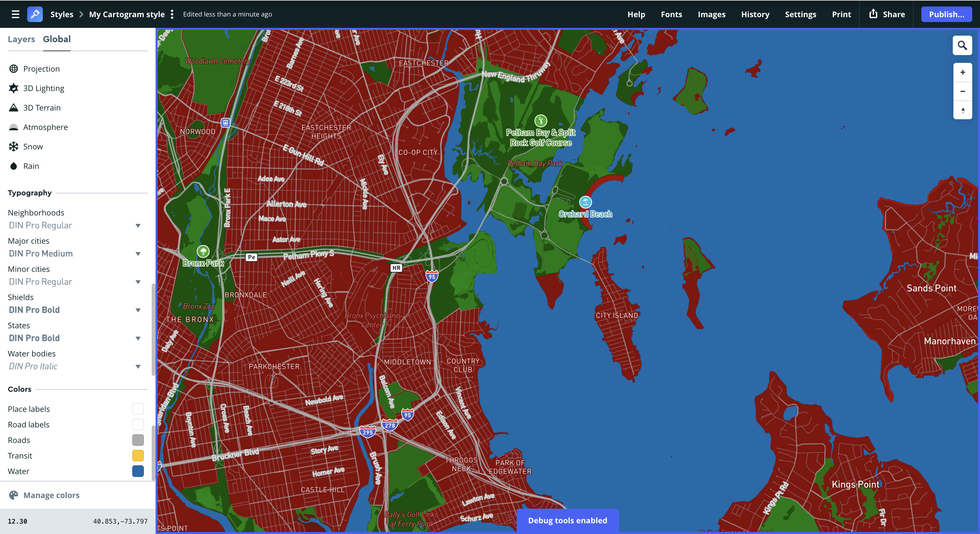Open the style options kebab menu
Viewport: 980px width, 534px height.
pos(172,14)
